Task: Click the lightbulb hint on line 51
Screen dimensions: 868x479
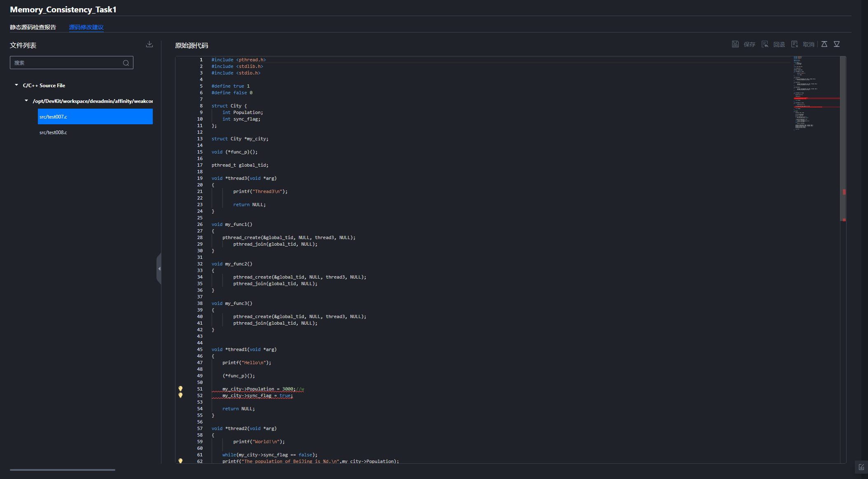Action: (180, 388)
